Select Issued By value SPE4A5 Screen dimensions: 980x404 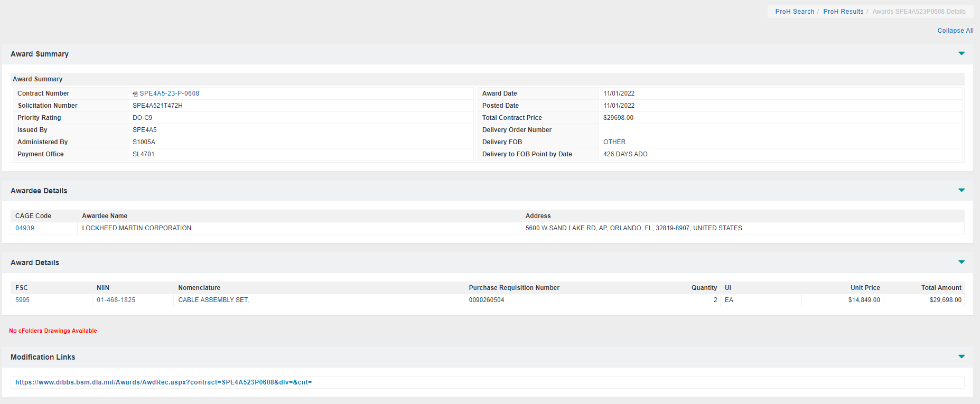click(144, 130)
